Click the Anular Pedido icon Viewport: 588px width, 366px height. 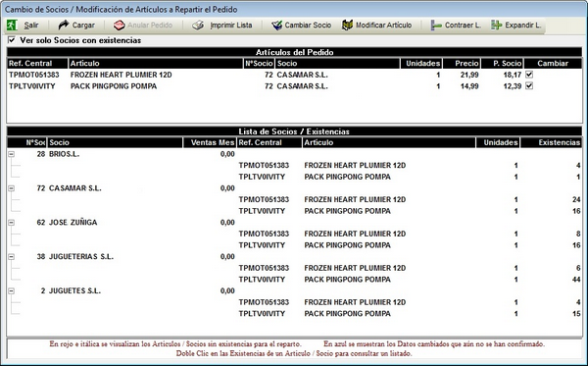pyautogui.click(x=119, y=26)
